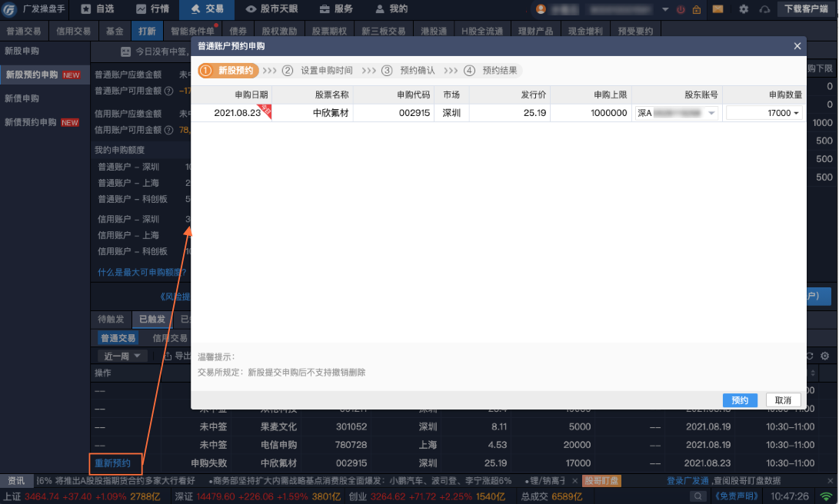
Task: Open 股市天眼 in the top bar
Action: point(271,9)
